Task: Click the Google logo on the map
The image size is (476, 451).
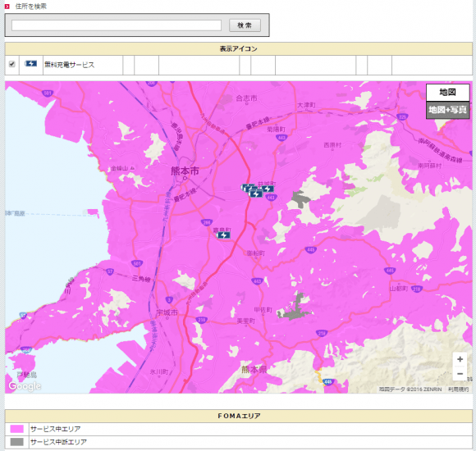Action: click(25, 385)
